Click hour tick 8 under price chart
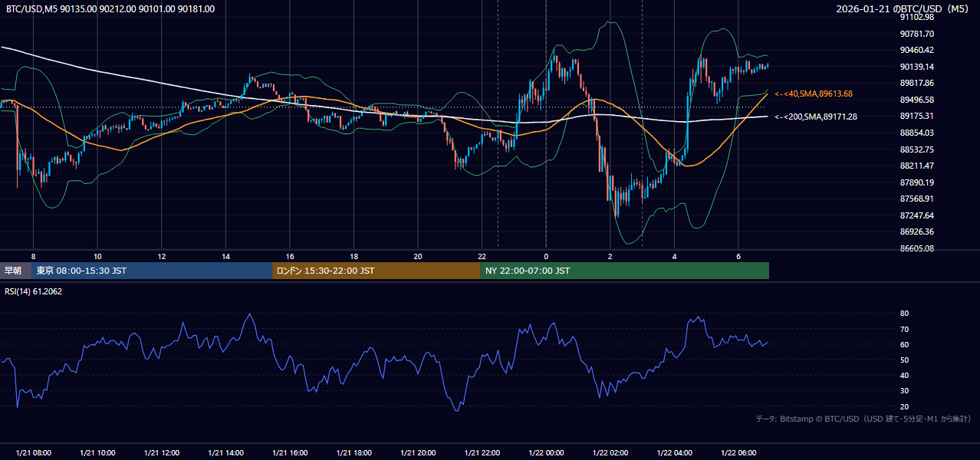 (33, 256)
